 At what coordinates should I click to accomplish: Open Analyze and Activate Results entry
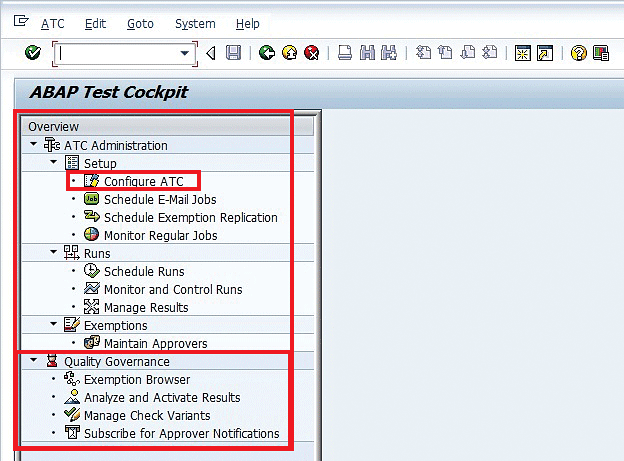pyautogui.click(x=162, y=398)
